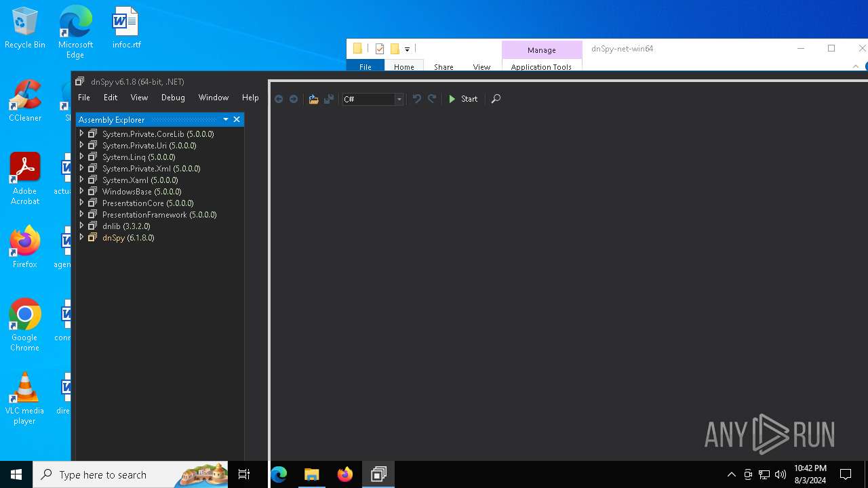
Task: Open Adobe Acrobat desktop shortcut
Action: (x=25, y=179)
